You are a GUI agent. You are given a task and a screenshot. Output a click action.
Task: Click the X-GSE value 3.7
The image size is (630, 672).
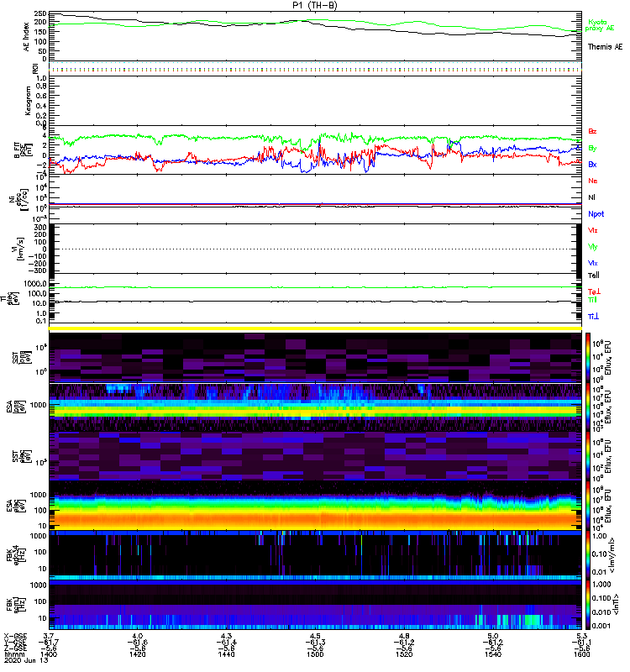(49, 636)
